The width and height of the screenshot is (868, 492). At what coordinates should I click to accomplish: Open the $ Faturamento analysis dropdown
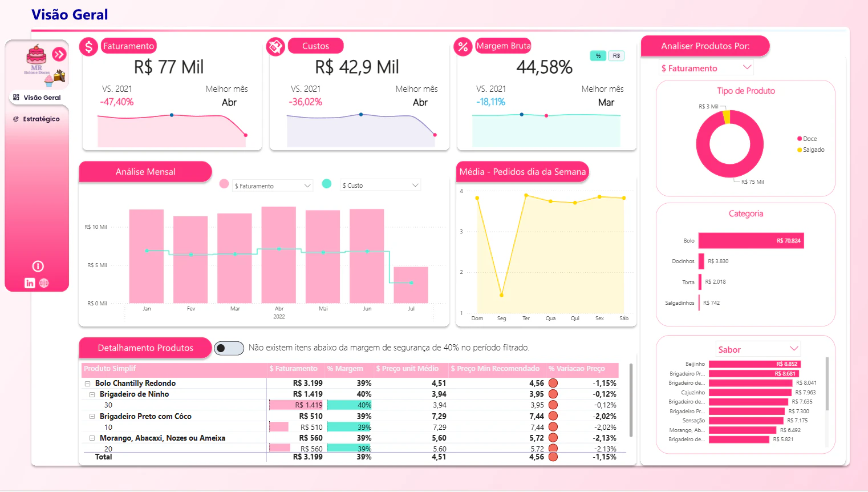point(706,68)
